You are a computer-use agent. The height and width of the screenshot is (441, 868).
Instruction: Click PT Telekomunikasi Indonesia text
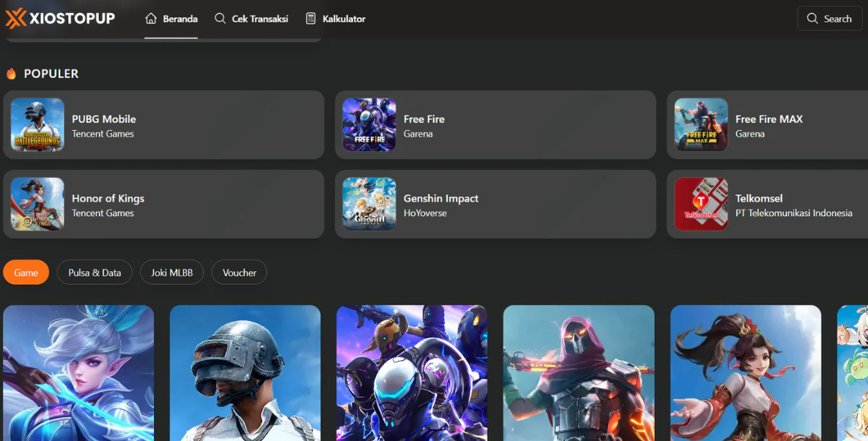click(x=794, y=213)
